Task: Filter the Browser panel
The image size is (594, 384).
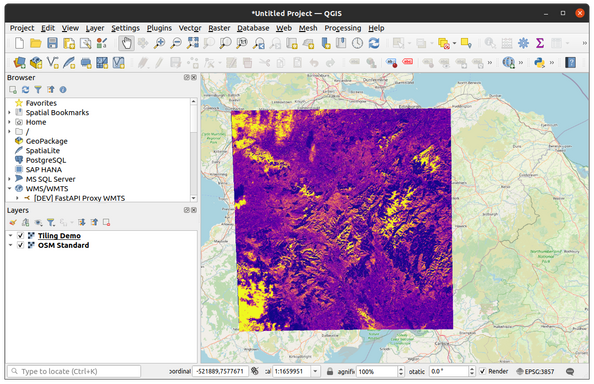Action: [x=38, y=90]
